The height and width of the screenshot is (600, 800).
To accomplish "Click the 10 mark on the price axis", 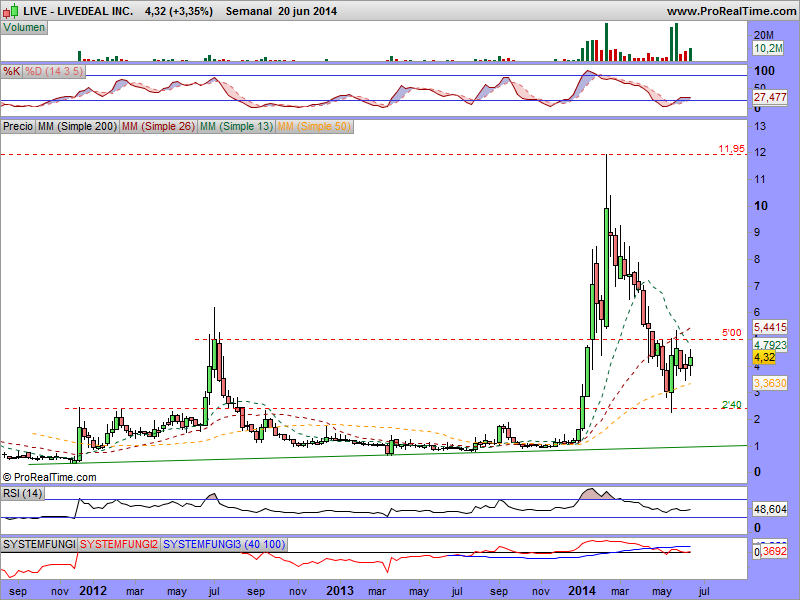I will click(761, 206).
